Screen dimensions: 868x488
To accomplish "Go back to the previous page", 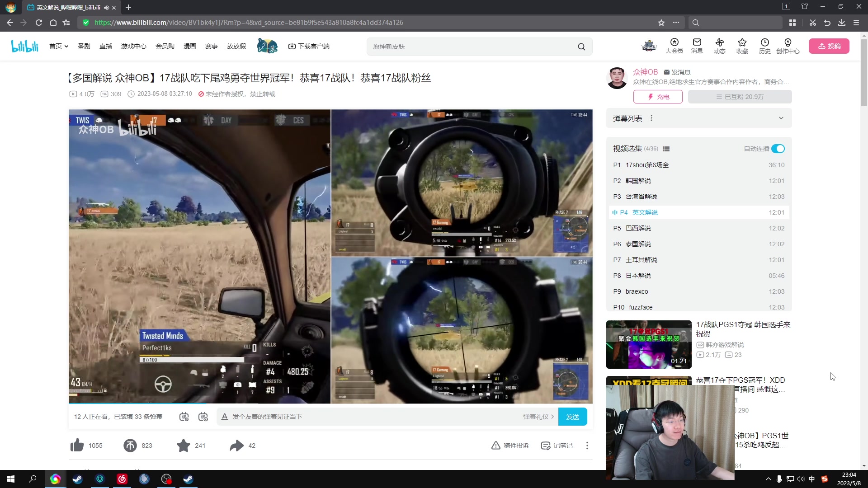I will point(10,23).
